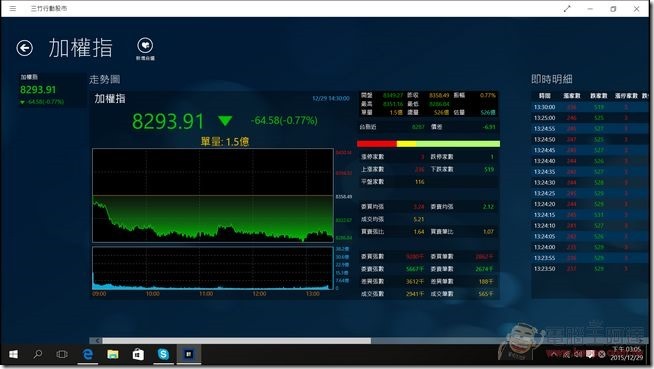Open Windows Store from taskbar
Image resolution: width=654 pixels, height=369 pixels.
138,354
